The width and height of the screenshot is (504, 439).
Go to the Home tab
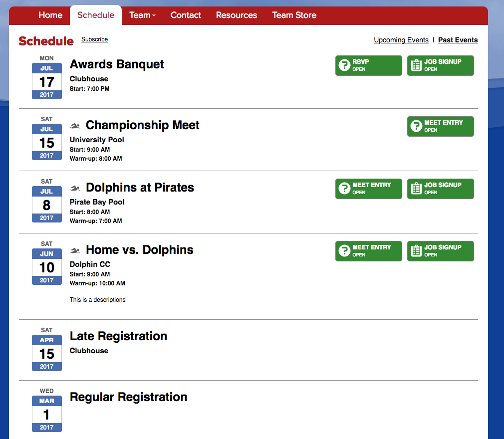50,15
